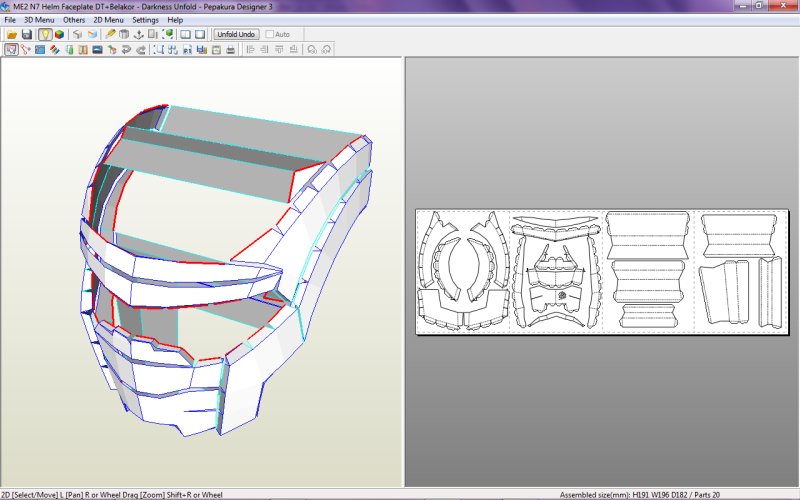Select the Select/Move parts tool
Image resolution: width=800 pixels, height=500 pixels.
[11, 49]
